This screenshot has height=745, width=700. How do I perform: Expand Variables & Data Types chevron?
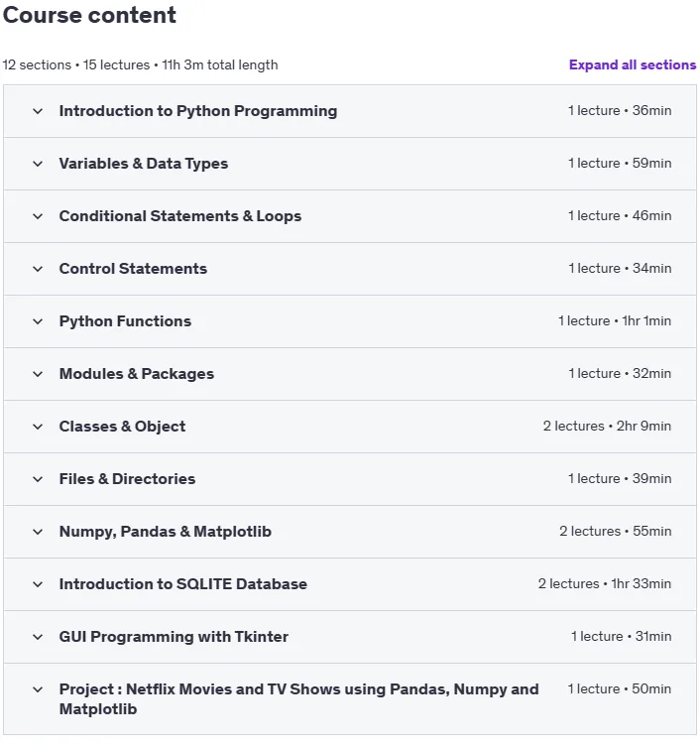click(x=38, y=164)
